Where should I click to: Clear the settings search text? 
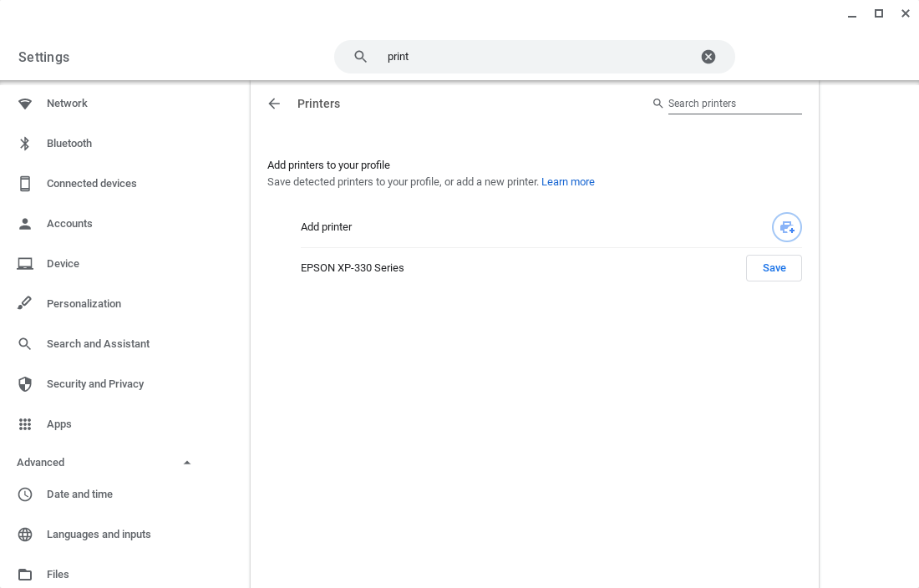click(708, 57)
